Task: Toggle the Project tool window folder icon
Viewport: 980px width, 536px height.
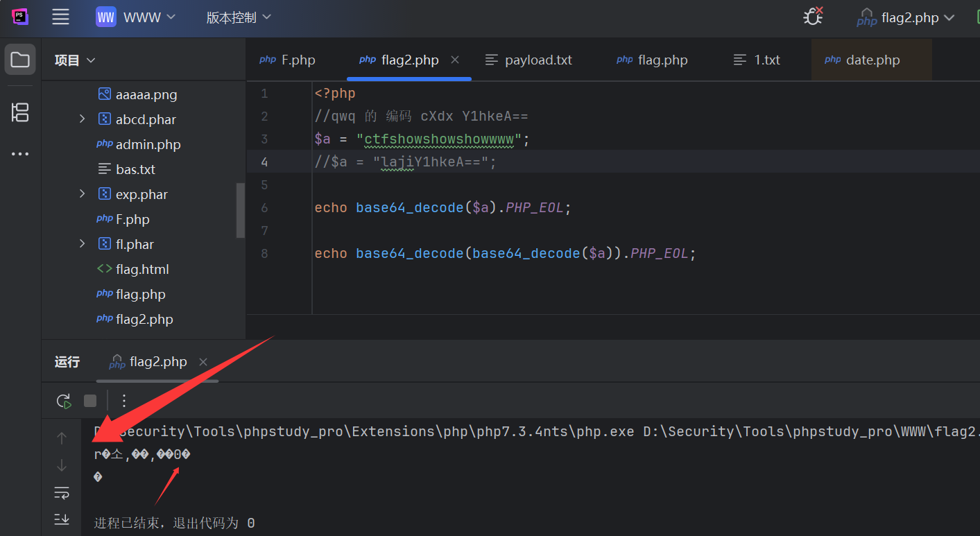Action: (x=20, y=60)
